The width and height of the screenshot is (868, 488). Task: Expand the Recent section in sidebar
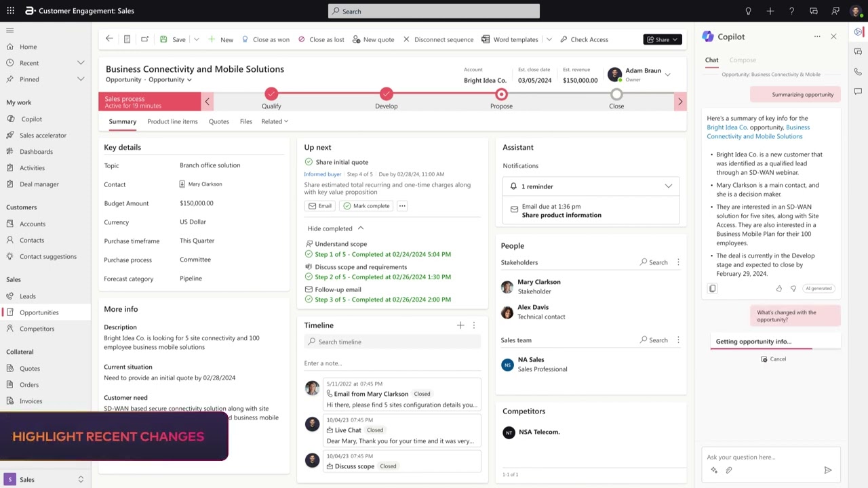pos(81,63)
